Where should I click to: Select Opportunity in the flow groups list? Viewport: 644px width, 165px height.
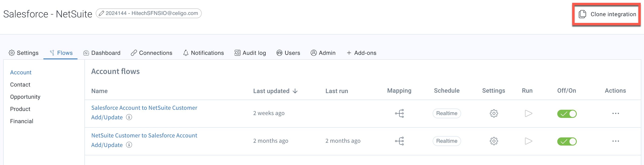click(25, 97)
